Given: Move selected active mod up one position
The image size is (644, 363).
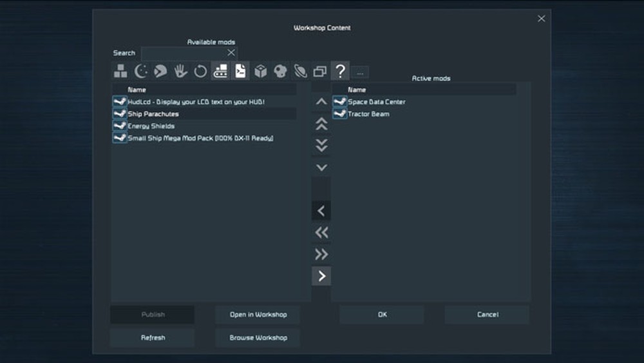Looking at the screenshot, I should [x=321, y=101].
